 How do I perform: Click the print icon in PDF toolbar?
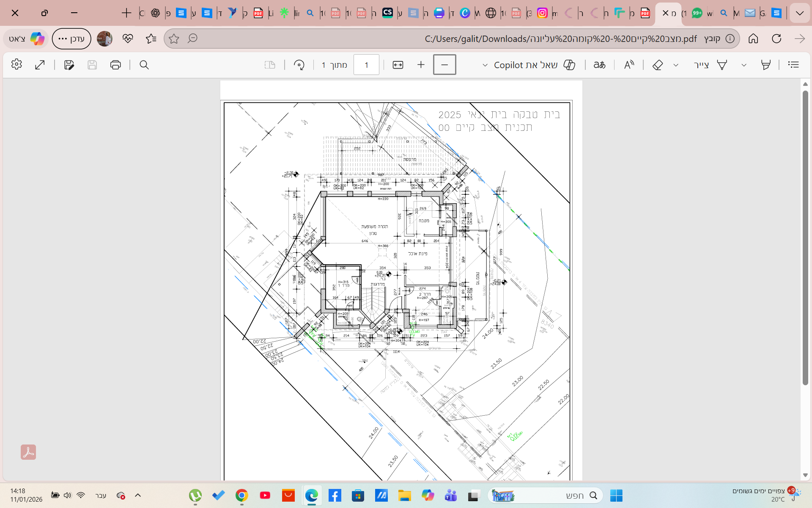pos(115,65)
